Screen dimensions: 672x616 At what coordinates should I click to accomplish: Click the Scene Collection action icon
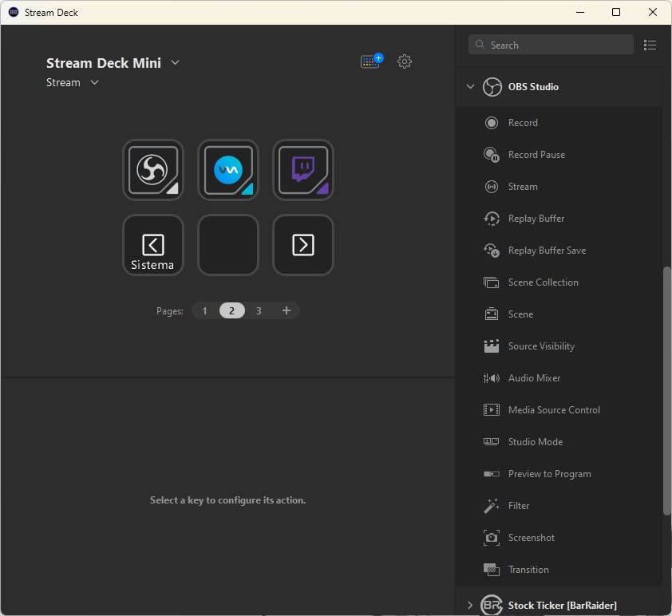point(491,282)
